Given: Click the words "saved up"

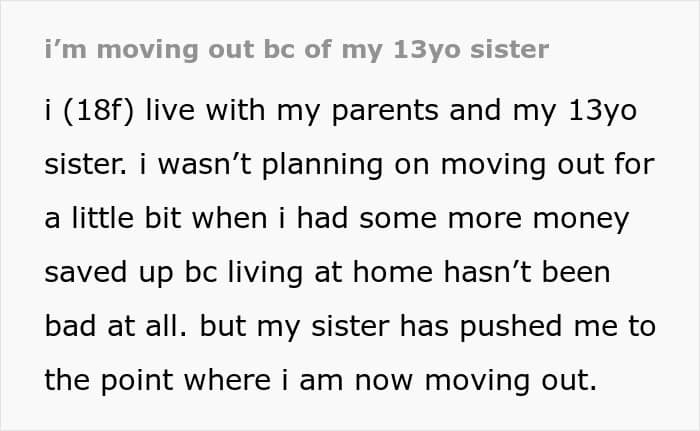Looking at the screenshot, I should click(x=108, y=273).
